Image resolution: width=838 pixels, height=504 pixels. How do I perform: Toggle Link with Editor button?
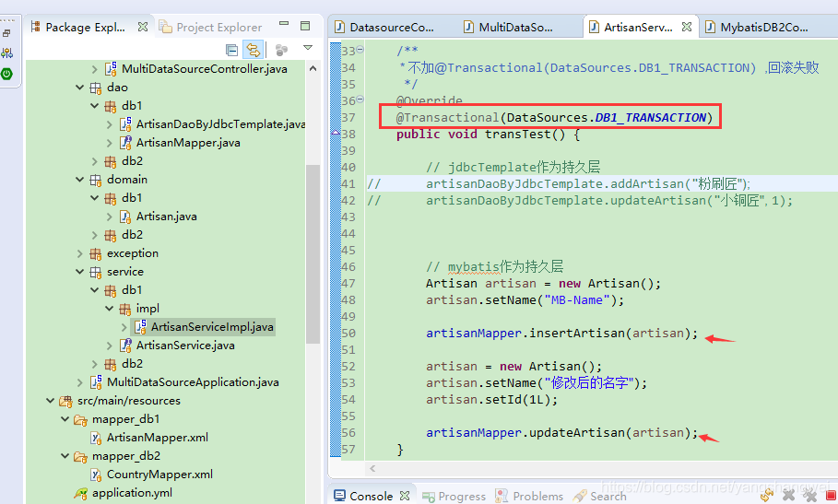click(x=253, y=50)
